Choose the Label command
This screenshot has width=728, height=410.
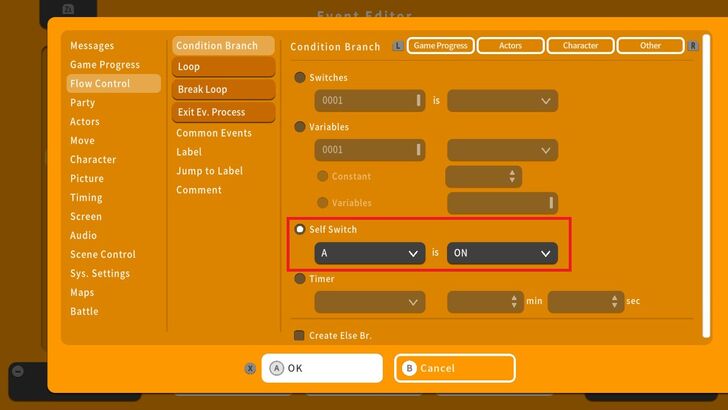click(189, 152)
